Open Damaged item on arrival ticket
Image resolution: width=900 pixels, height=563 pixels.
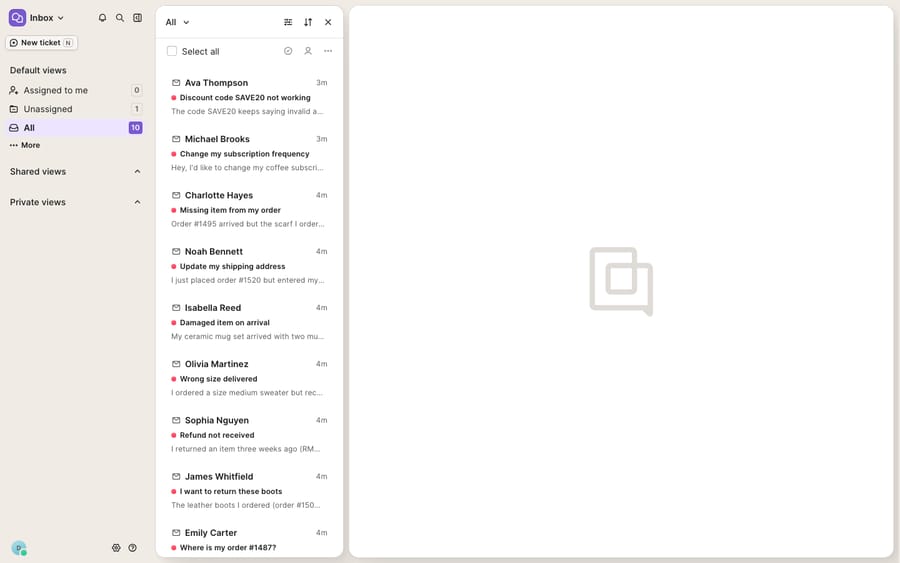[x=249, y=322]
